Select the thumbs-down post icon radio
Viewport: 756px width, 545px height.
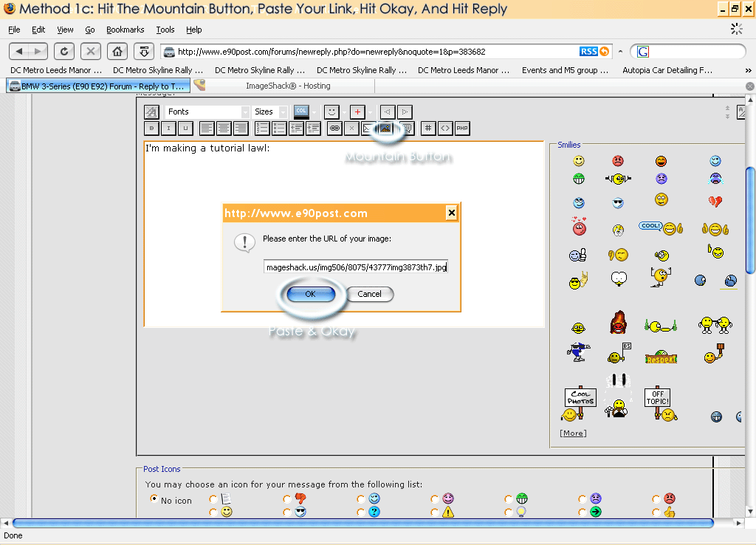click(287, 498)
